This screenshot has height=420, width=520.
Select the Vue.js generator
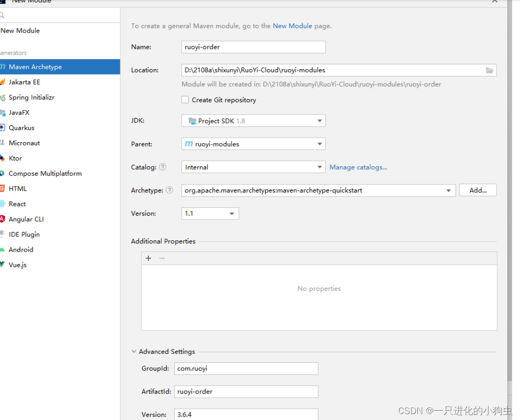tap(60, 265)
